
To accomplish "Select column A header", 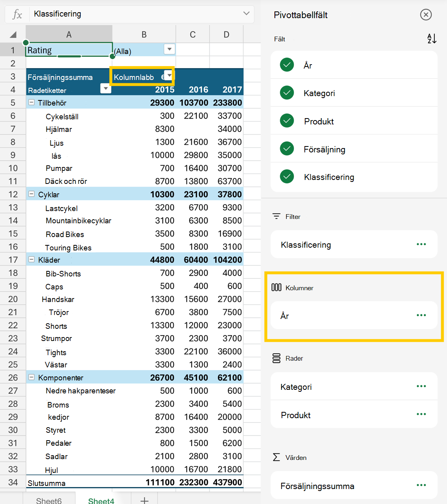I will click(69, 35).
